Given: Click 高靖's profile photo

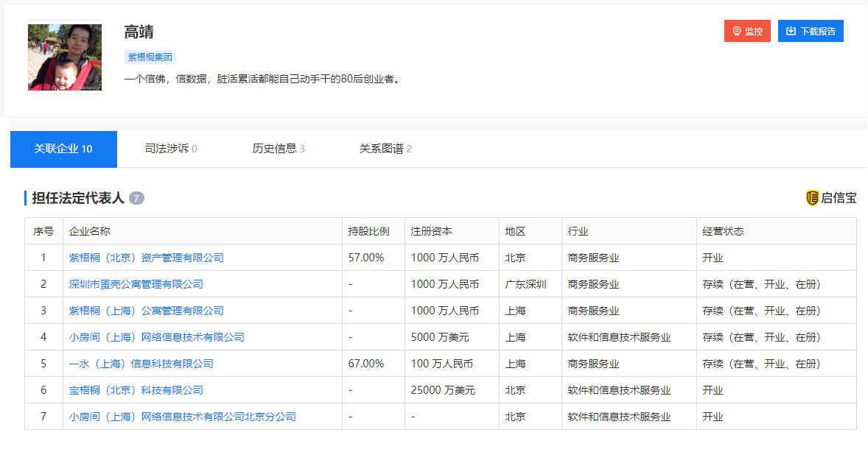Looking at the screenshot, I should click(x=64, y=57).
